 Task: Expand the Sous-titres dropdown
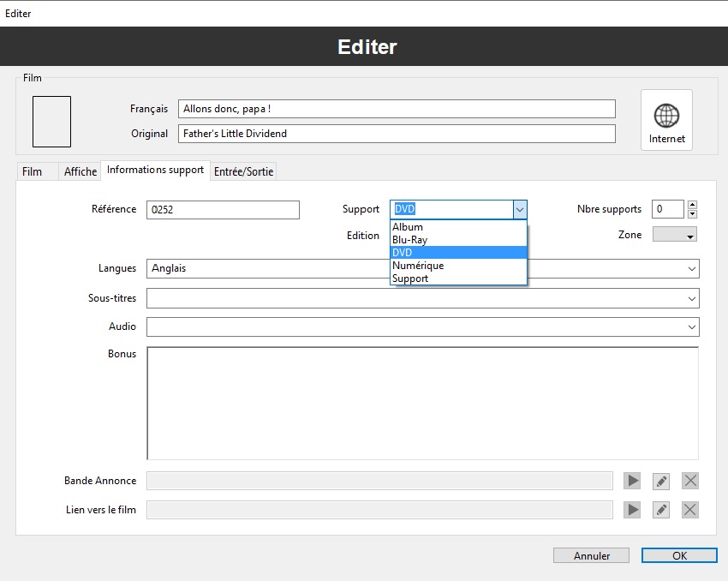(x=691, y=298)
